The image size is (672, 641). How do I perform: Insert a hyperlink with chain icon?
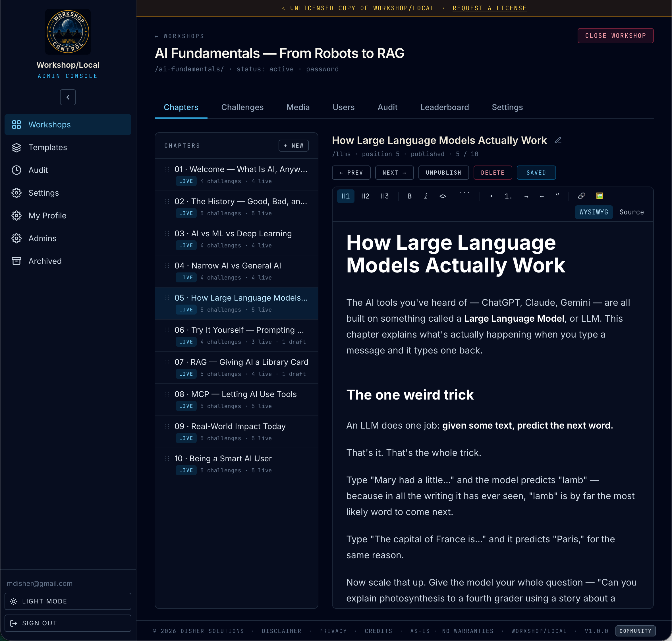[581, 196]
